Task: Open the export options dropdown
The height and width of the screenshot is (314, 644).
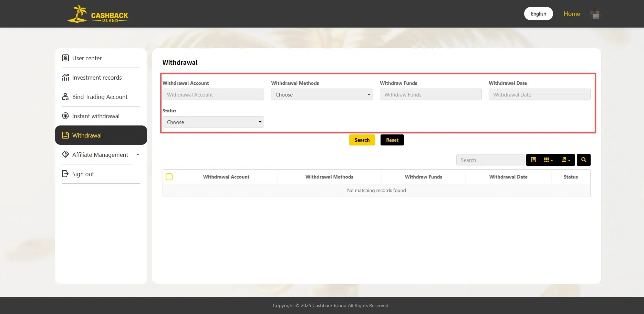Action: pos(566,160)
